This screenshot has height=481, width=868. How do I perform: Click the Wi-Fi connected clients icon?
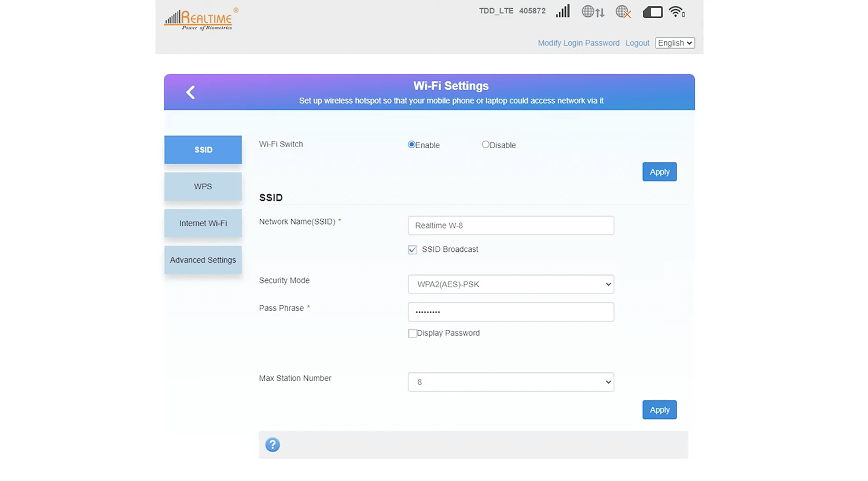tap(676, 12)
